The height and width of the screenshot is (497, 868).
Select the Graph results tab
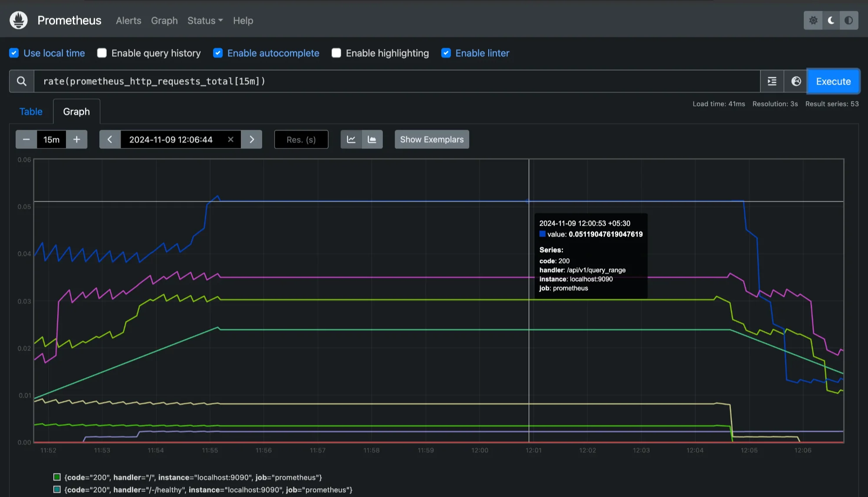76,112
